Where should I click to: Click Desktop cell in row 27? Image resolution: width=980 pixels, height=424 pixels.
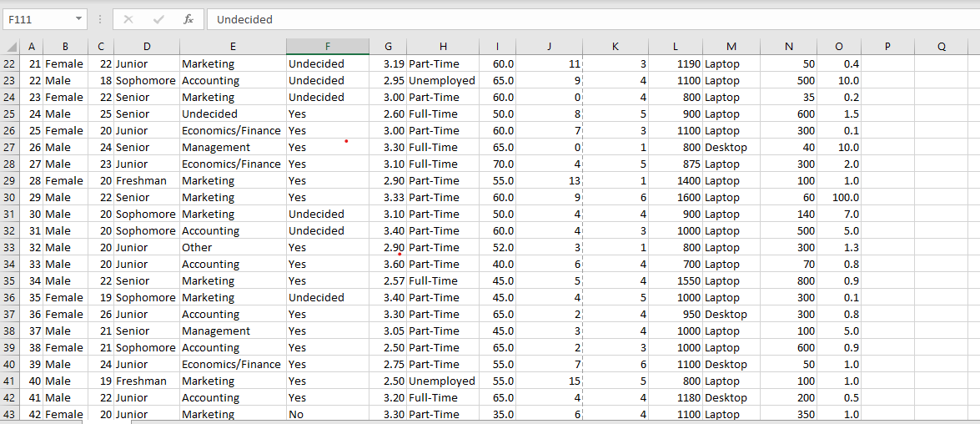[732, 147]
